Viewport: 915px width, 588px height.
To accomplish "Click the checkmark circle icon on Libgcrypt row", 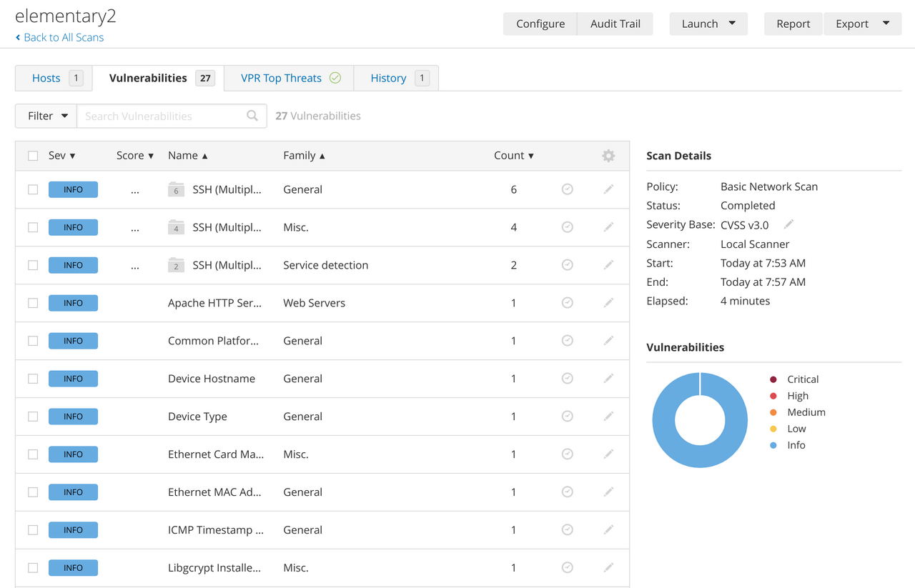I will (567, 568).
